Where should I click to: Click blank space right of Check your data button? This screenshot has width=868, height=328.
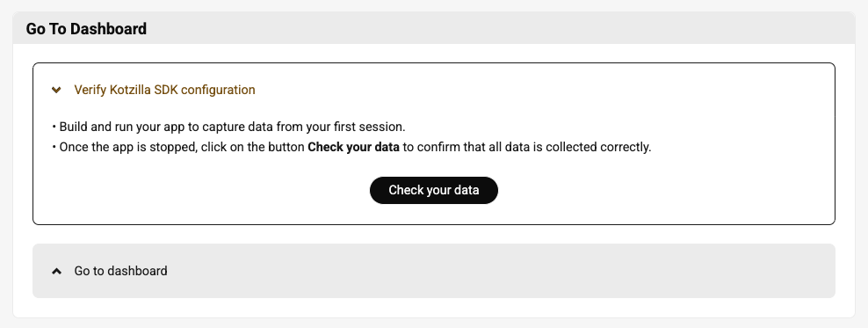click(x=666, y=190)
